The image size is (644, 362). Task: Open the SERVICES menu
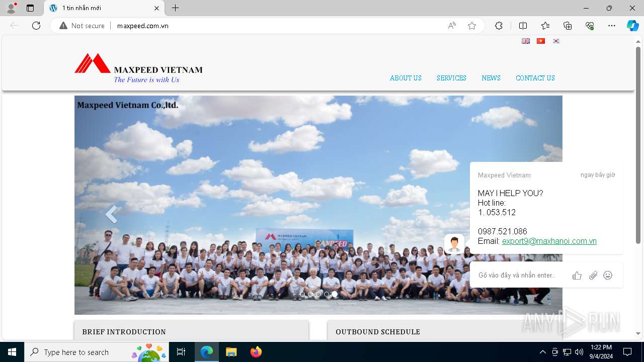coord(451,78)
